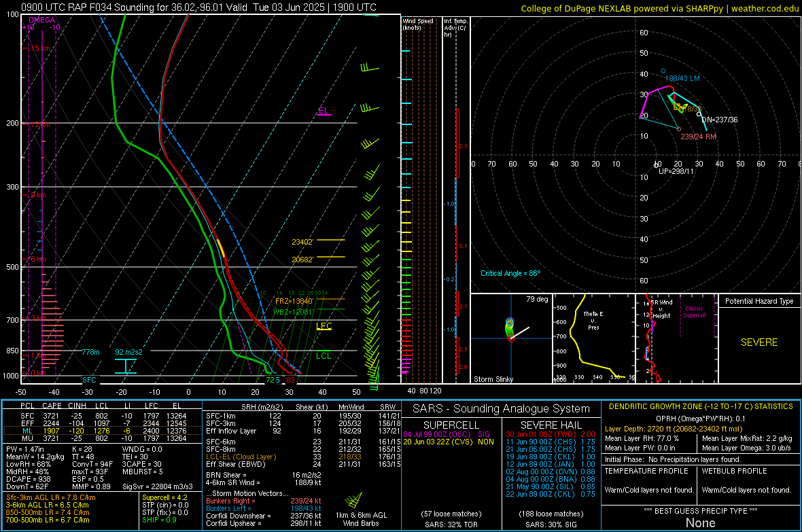Viewport: 802px width, 532px height.
Task: Click the "92 m2s2" helicity label
Action: coord(129,352)
